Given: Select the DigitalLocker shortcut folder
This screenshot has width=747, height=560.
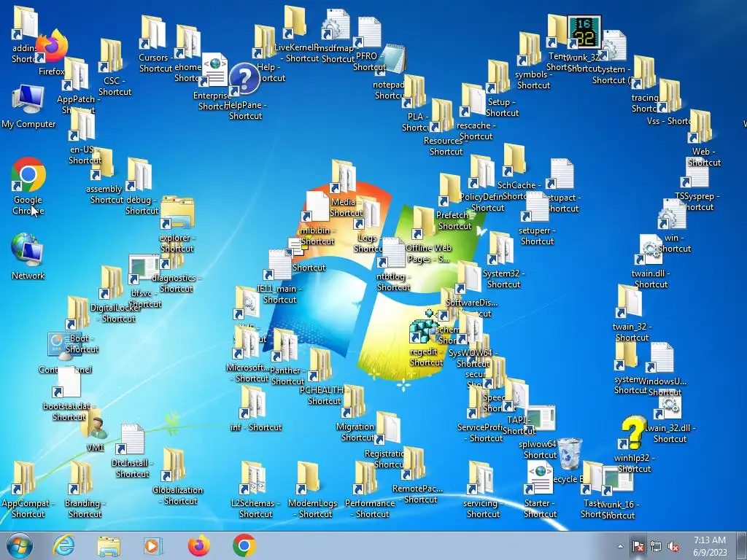Looking at the screenshot, I should 112,283.
